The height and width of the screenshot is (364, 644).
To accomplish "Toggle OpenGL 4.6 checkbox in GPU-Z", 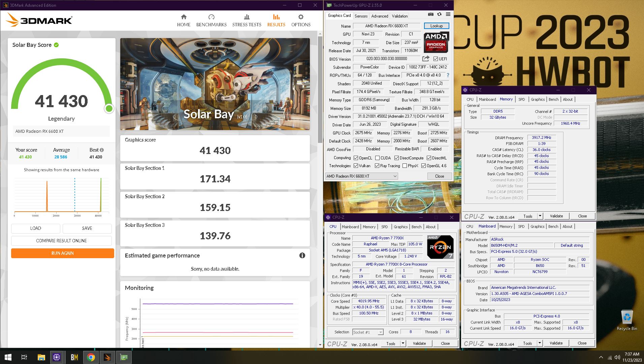I will click(x=423, y=165).
